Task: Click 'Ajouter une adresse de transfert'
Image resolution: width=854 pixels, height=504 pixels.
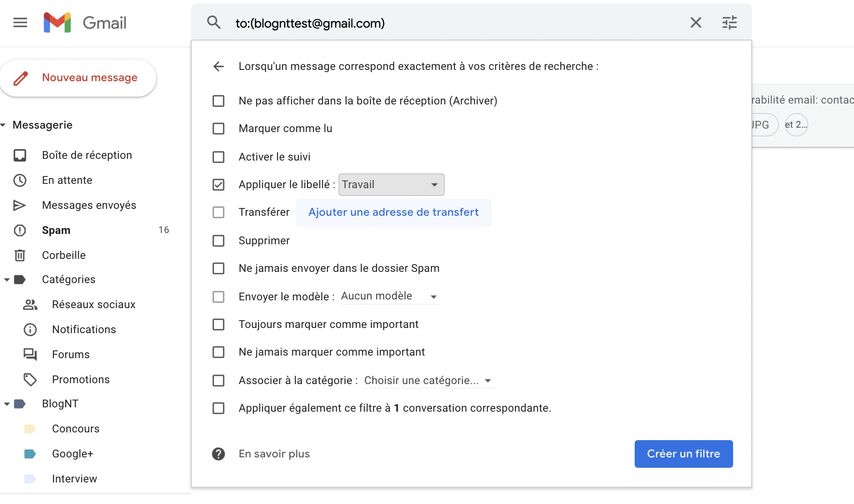Action: click(x=393, y=212)
